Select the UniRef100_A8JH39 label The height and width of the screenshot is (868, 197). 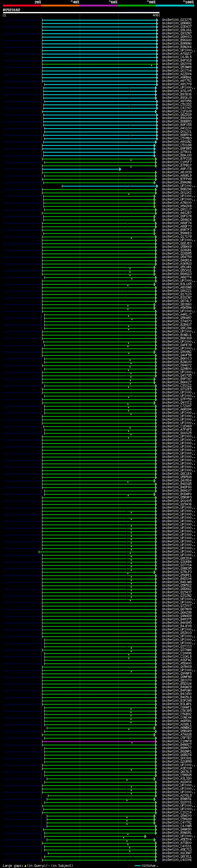pyautogui.click(x=176, y=172)
